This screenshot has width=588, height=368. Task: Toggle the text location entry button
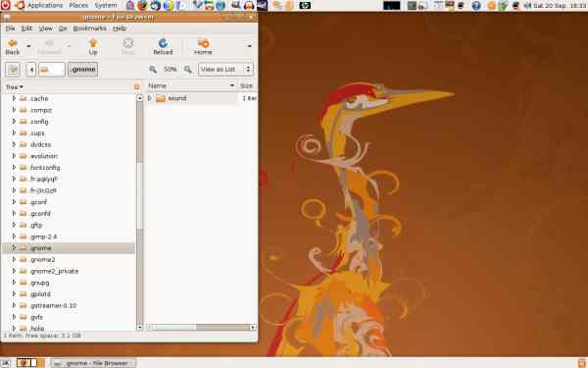click(x=13, y=70)
